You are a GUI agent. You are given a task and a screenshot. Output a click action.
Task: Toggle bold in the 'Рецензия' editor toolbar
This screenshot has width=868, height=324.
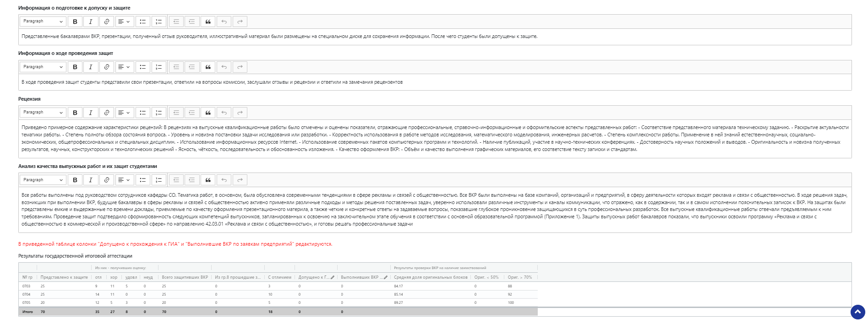click(x=75, y=113)
